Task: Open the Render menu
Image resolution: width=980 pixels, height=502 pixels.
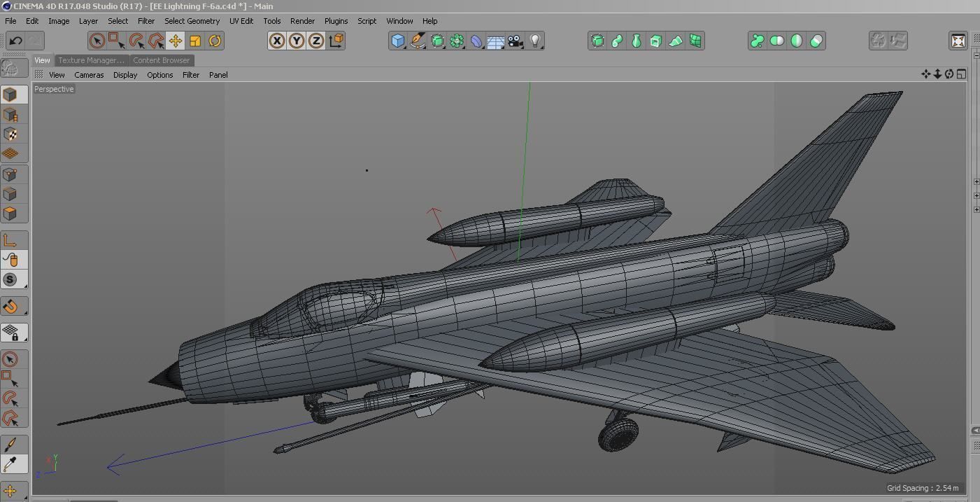Action: pos(302,21)
